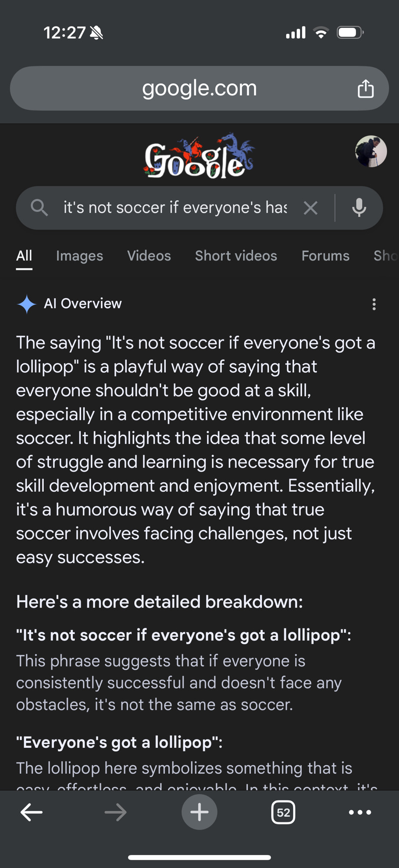The width and height of the screenshot is (399, 868).
Task: Select the Short videos tab
Action: pyautogui.click(x=236, y=256)
